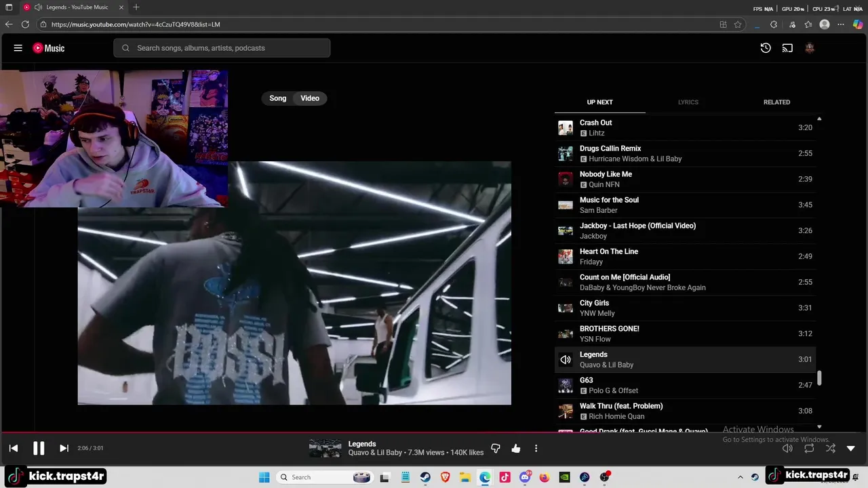Click the YouTube Music logo
This screenshot has height=488, width=868.
pos(49,48)
